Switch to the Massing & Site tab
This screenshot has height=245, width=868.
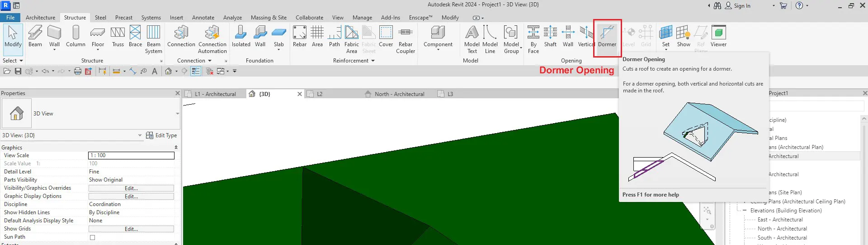pos(269,18)
